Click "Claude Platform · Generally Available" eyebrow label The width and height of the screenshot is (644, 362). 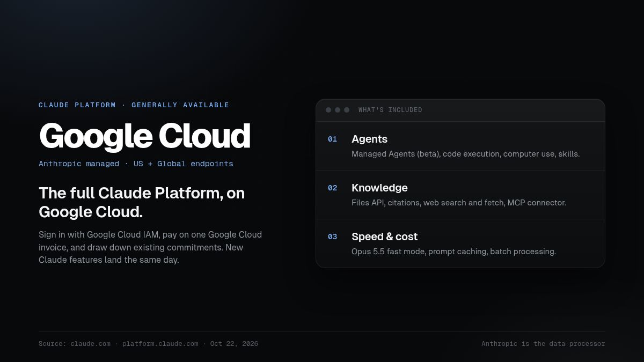134,105
